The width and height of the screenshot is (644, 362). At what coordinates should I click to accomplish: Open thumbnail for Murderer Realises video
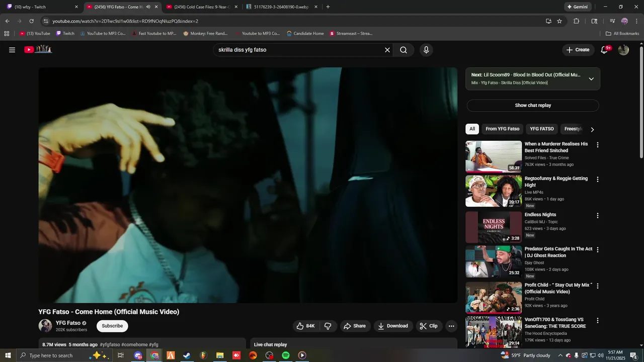494,156
